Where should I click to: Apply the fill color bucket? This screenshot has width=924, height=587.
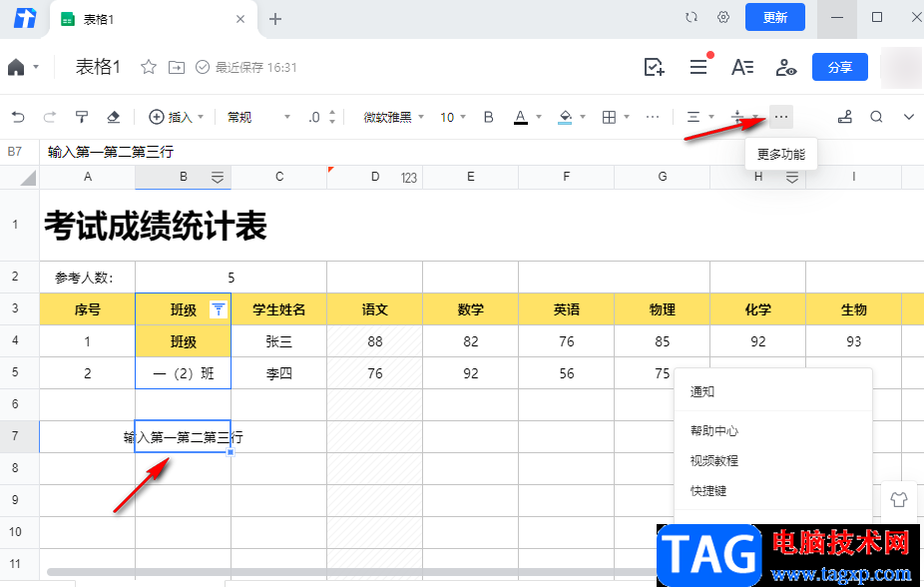[x=565, y=117]
